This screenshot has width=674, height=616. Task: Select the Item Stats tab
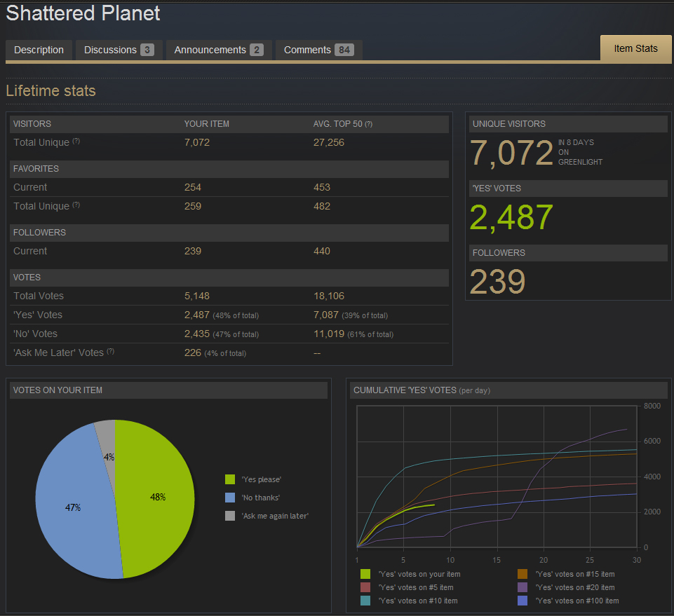pyautogui.click(x=635, y=48)
